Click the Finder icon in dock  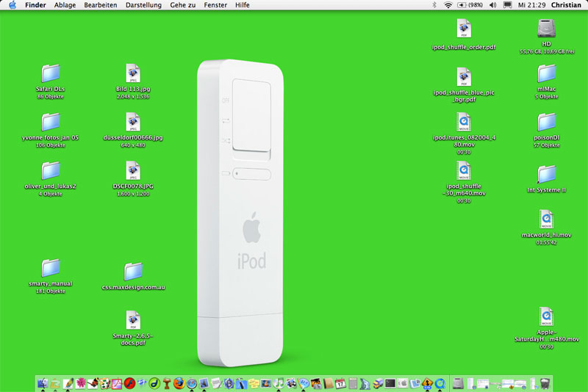tap(43, 383)
